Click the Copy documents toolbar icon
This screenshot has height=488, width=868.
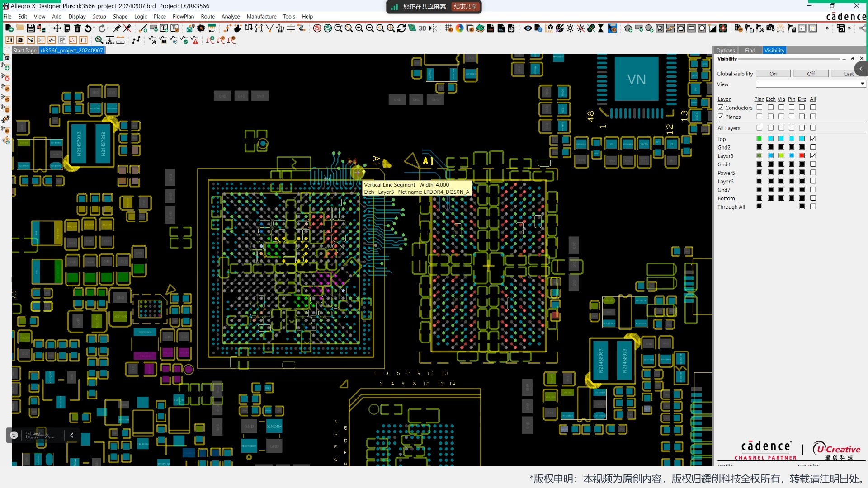67,28
